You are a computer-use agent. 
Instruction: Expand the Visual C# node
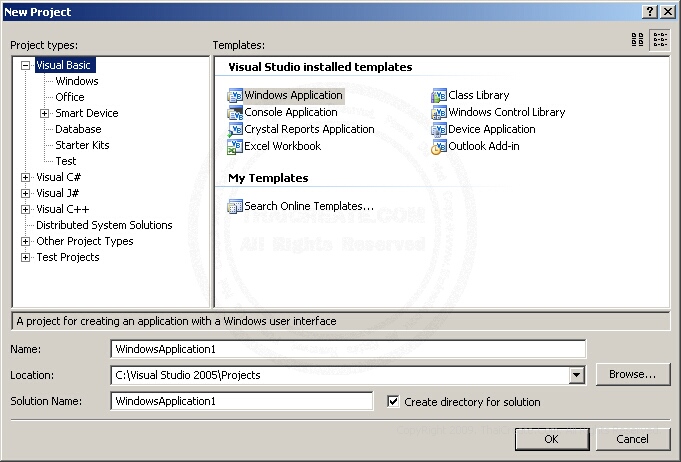[26, 177]
